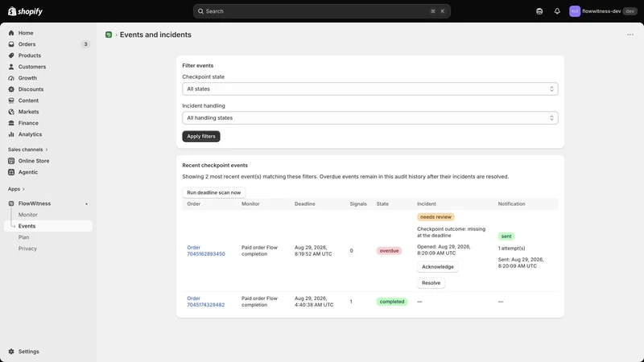Screen dimensions: 644x362
Task: Click the Incident column header
Action: [x=427, y=204]
